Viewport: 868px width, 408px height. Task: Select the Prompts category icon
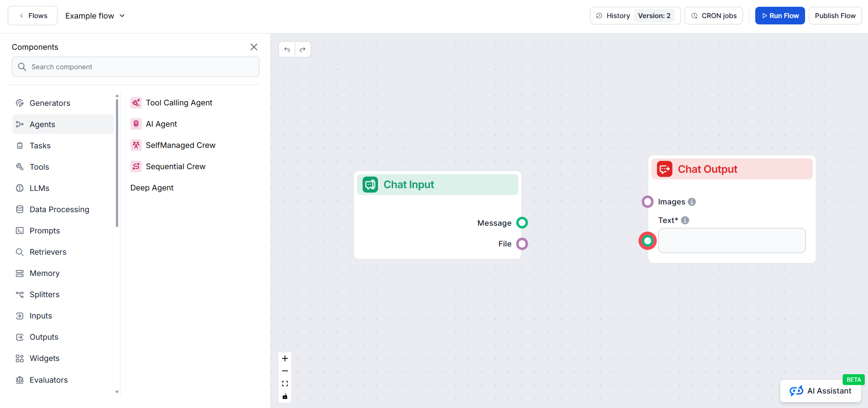[x=19, y=230]
